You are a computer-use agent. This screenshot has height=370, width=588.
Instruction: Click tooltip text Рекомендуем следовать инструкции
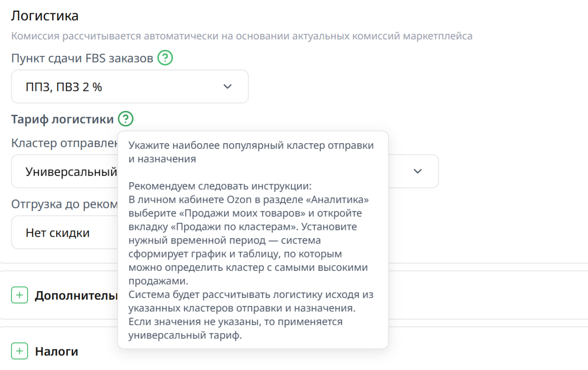(220, 186)
